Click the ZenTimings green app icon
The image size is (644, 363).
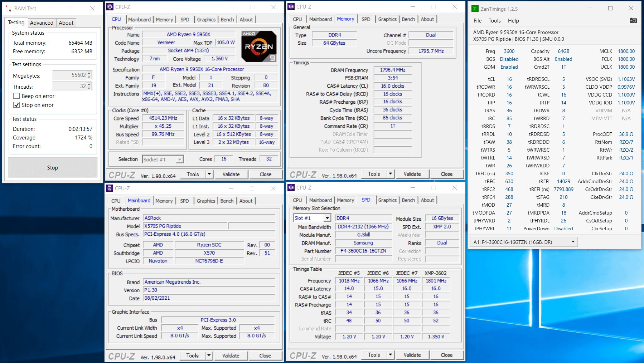click(475, 9)
